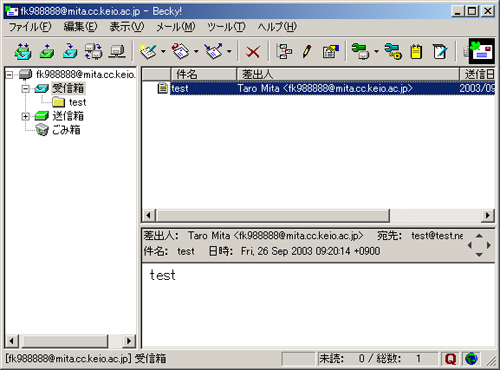Click the forward message toolbar icon

[213, 51]
